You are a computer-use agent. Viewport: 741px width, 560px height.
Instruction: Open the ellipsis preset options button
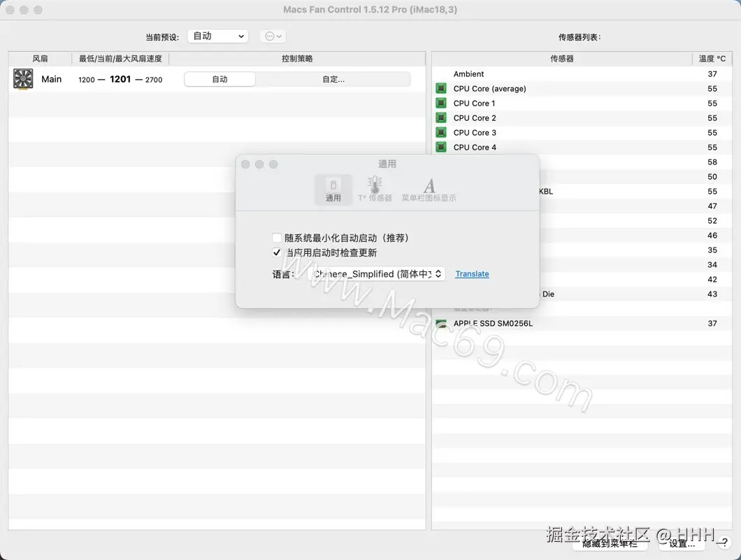[x=269, y=36]
